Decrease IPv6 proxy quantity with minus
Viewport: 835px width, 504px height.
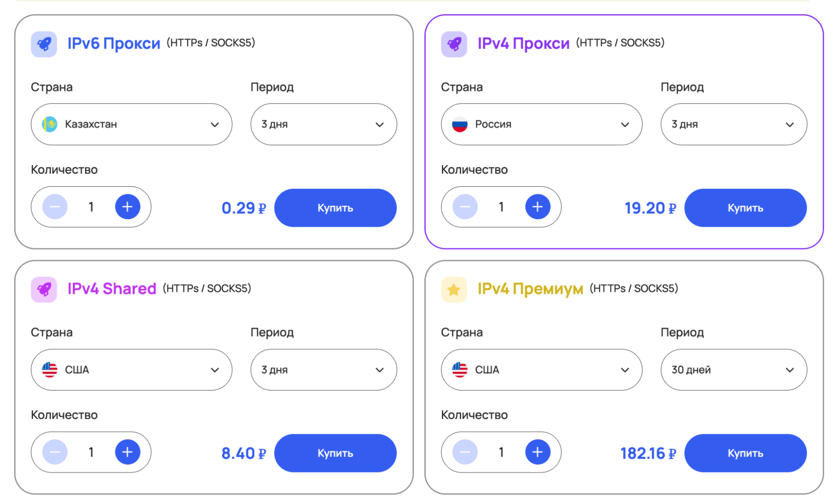(55, 207)
